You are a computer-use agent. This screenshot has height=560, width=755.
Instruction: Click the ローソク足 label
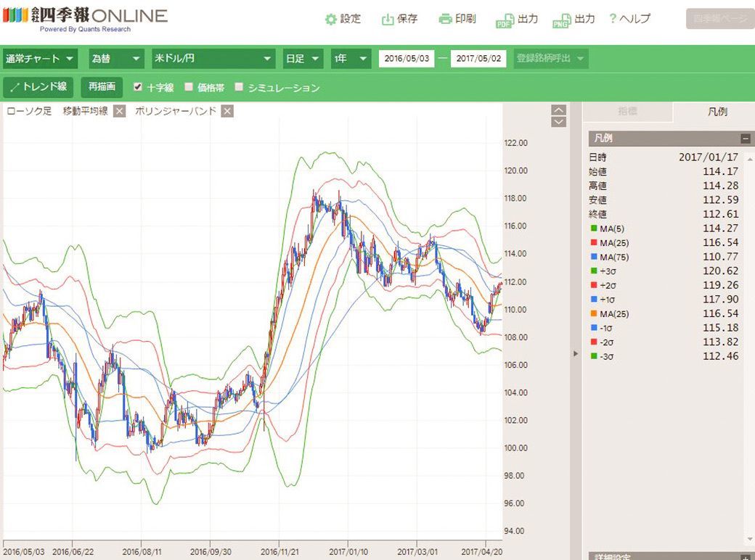coord(29,111)
